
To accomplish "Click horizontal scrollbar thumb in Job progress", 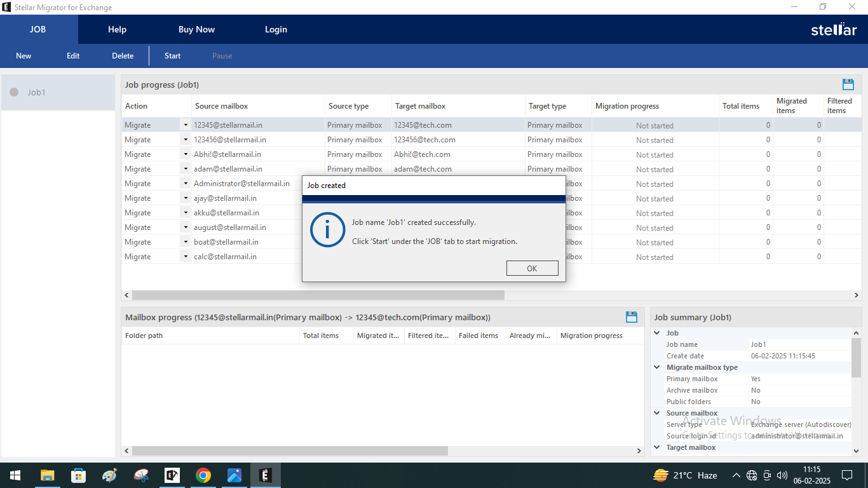I will pos(318,295).
